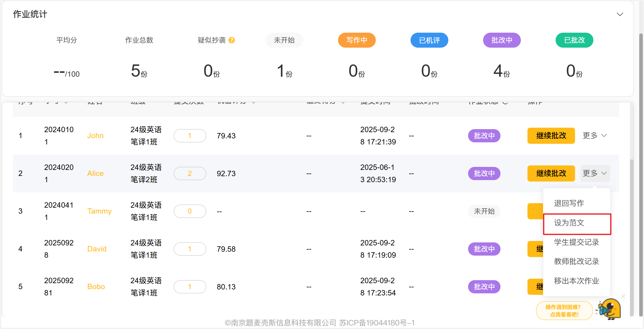Choose 退回写作 in the dropdown menu
644x329 pixels.
pyautogui.click(x=569, y=203)
